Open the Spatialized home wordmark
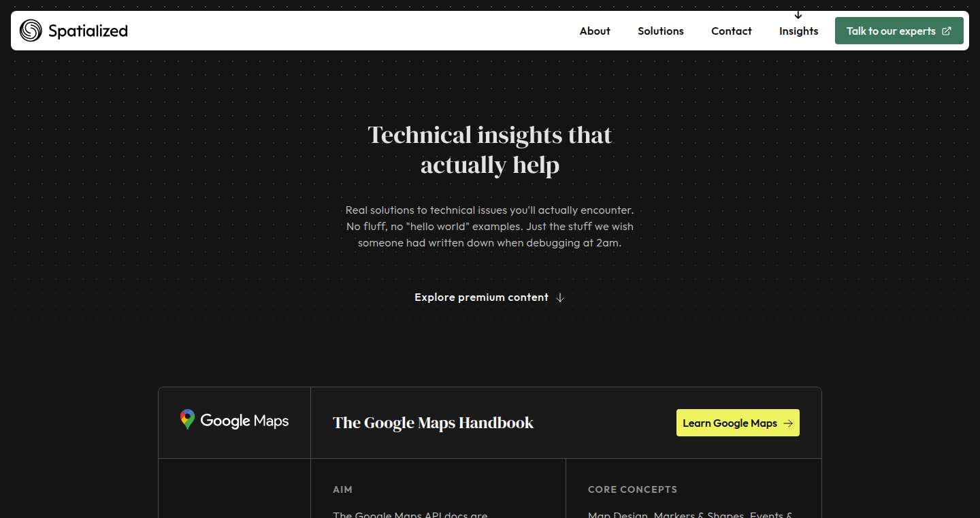The image size is (980, 518). [x=88, y=31]
